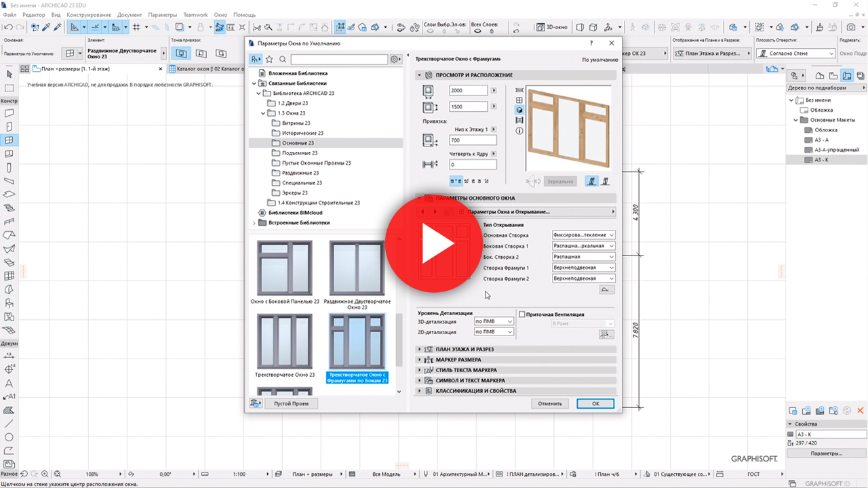The width and height of the screenshot is (868, 488).
Task: Click the favorites star icon in dialog
Action: pyautogui.click(x=269, y=60)
